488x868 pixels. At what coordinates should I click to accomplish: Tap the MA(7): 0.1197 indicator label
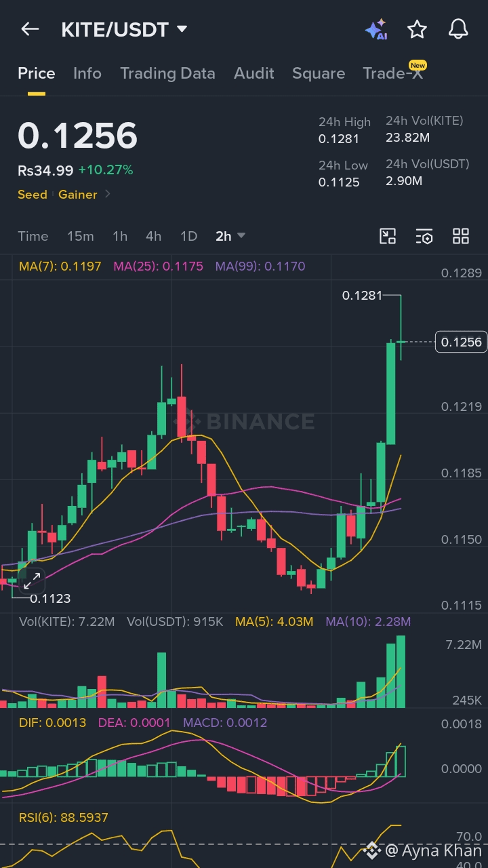point(60,267)
